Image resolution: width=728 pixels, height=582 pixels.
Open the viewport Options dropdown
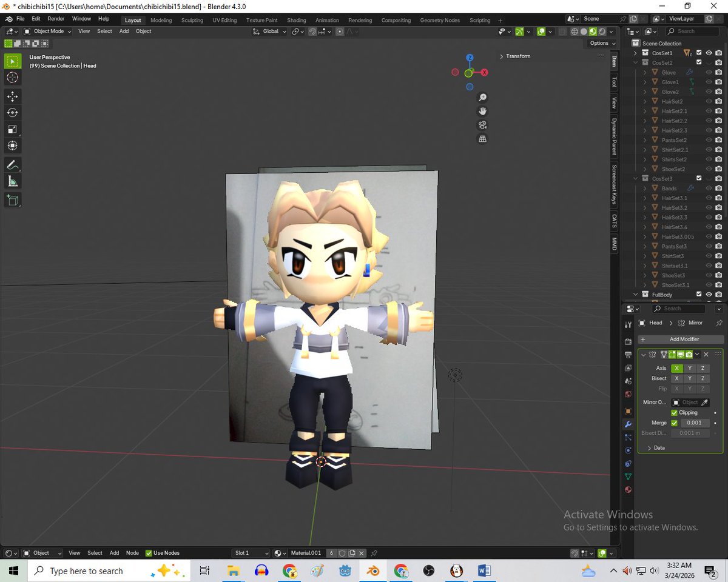[602, 43]
